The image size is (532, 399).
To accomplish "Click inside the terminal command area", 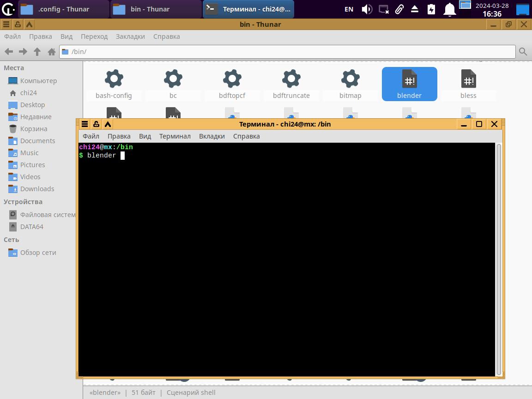I will point(287,260).
